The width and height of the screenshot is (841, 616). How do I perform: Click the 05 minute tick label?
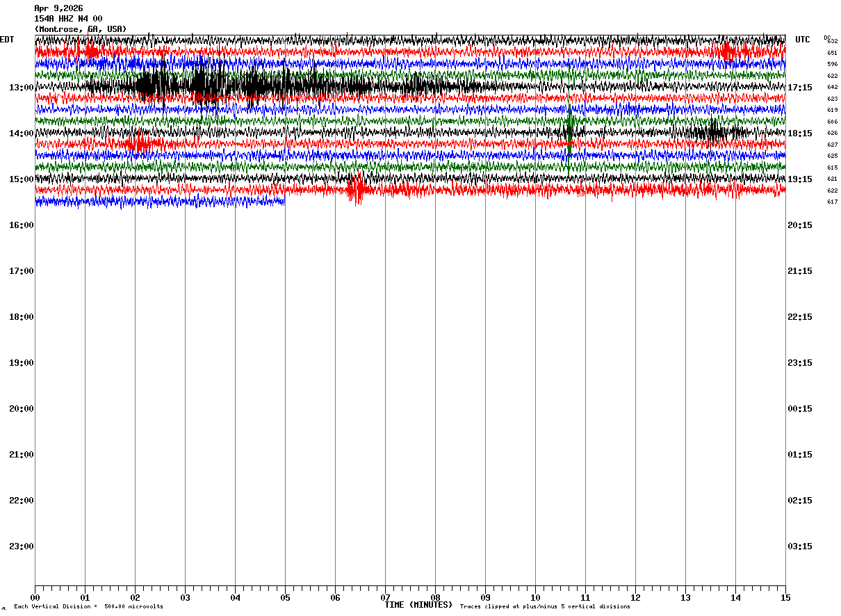[285, 598]
